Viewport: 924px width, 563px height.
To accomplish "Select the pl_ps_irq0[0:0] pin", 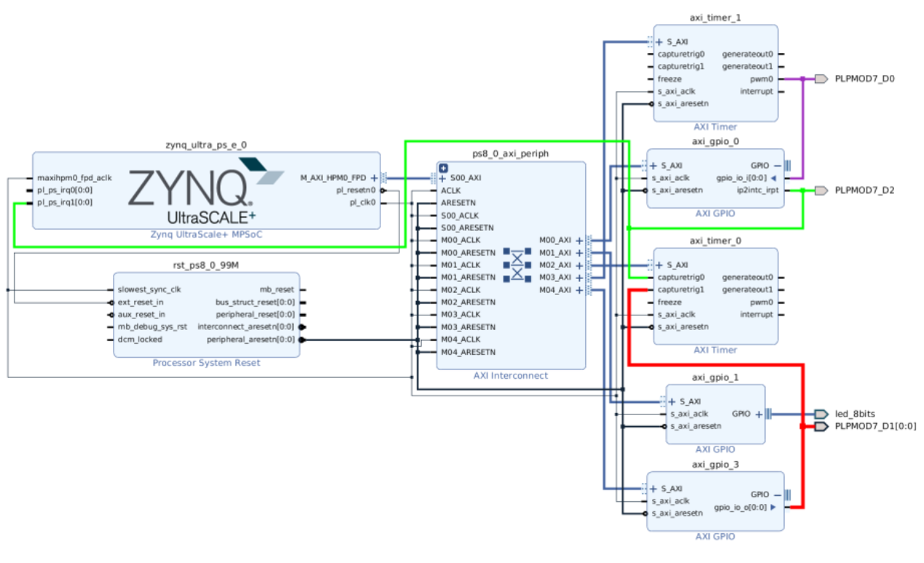I will (x=65, y=190).
